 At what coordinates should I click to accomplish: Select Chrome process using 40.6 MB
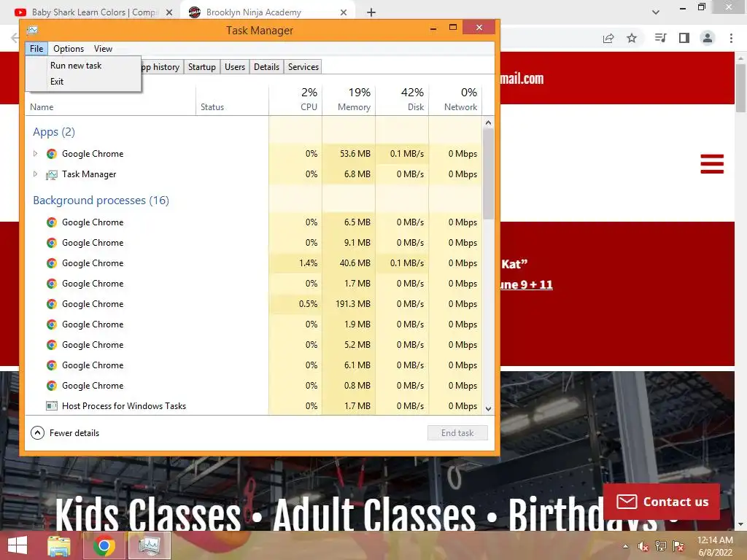coord(253,263)
